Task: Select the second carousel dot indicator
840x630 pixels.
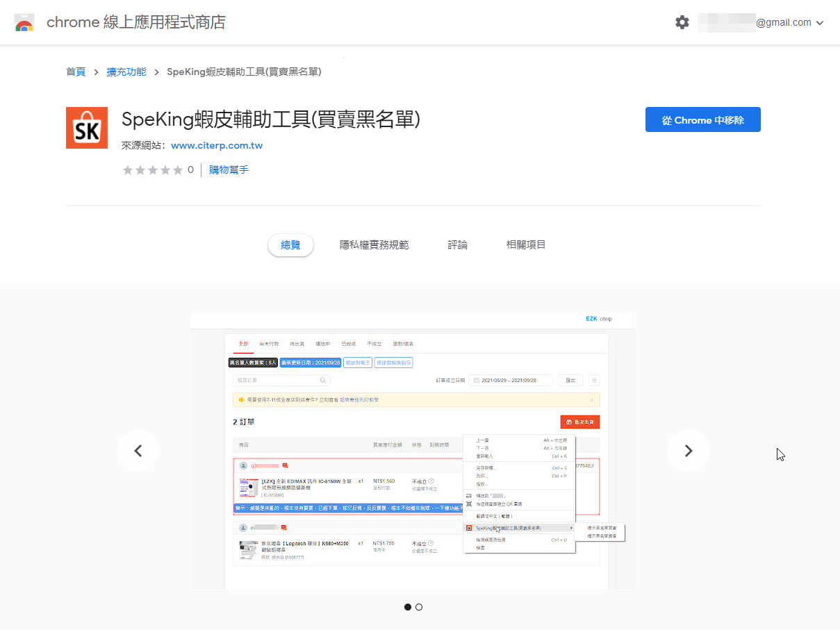Action: coord(419,607)
